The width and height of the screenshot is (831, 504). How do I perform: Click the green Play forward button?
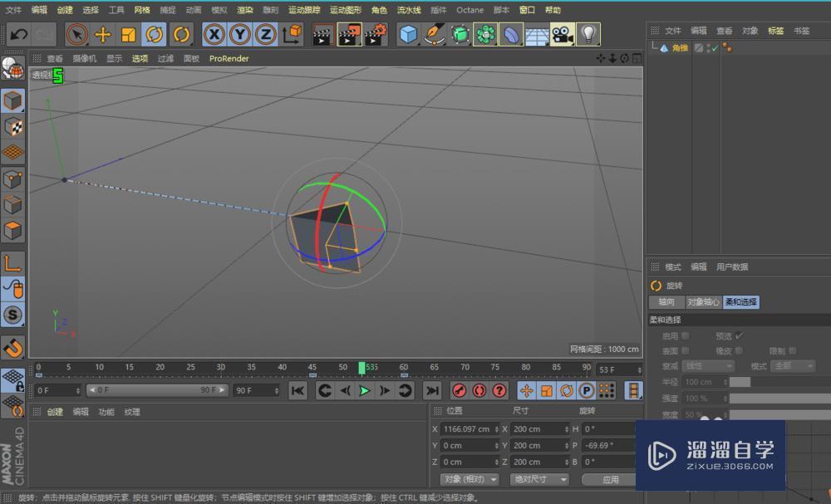pyautogui.click(x=365, y=391)
